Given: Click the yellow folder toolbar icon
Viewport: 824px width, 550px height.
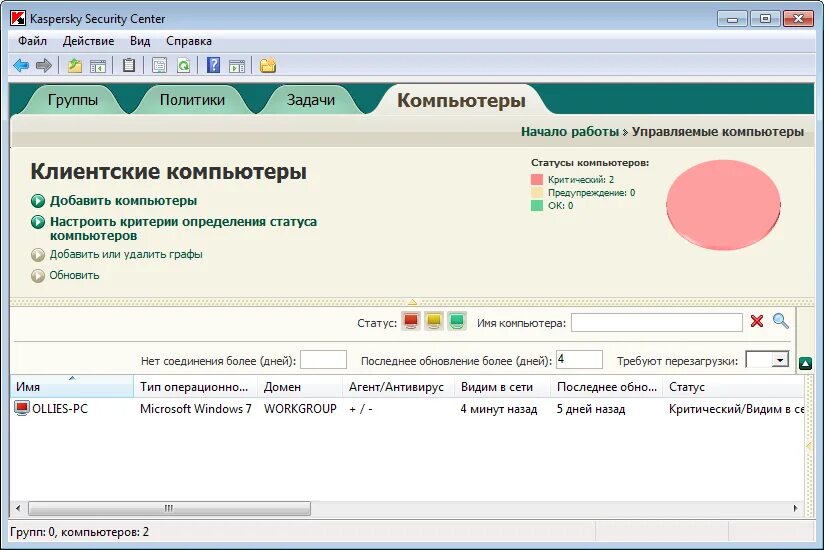Looking at the screenshot, I should 267,66.
